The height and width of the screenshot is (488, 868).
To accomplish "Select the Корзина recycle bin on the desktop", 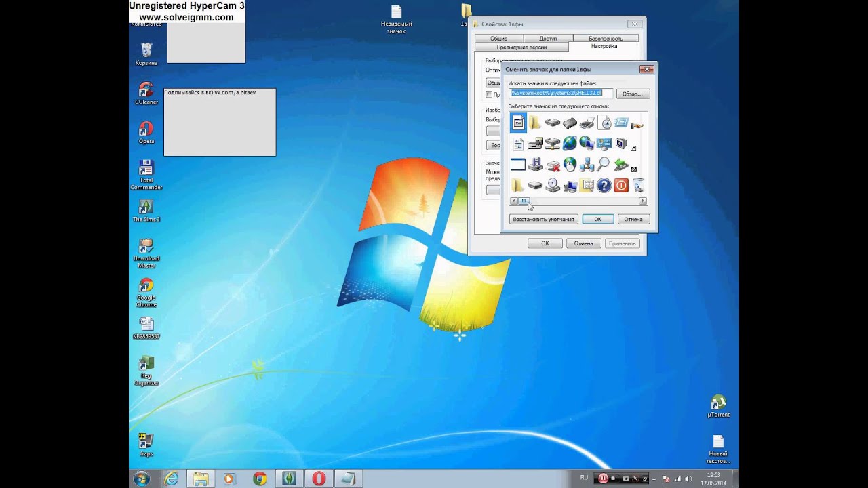I will point(146,54).
